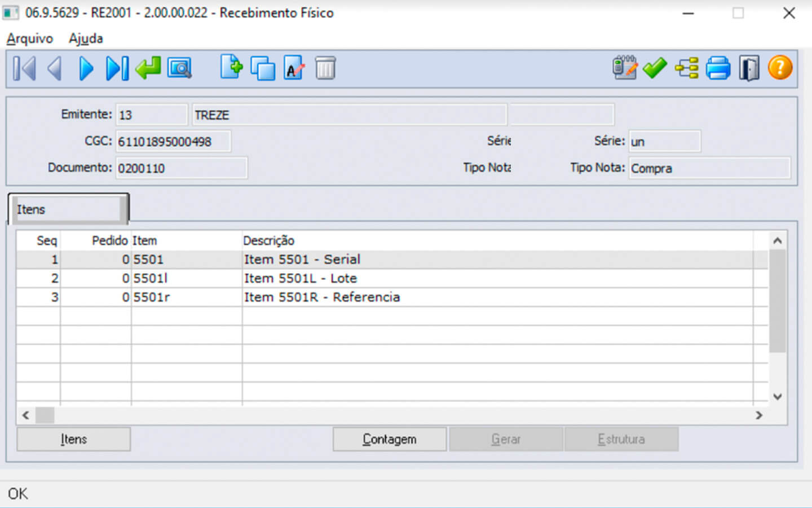Click the table's scroll down arrow
The width and height of the screenshot is (812, 508).
pos(778,397)
